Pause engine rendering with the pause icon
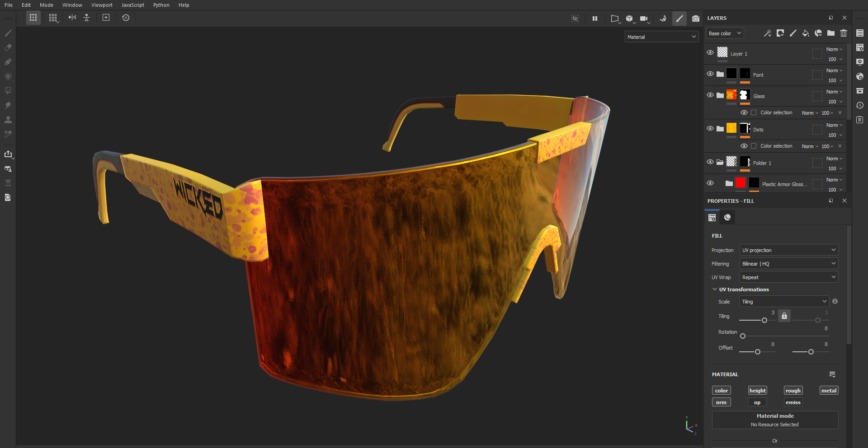Screen dimensions: 868x448 coord(595,19)
